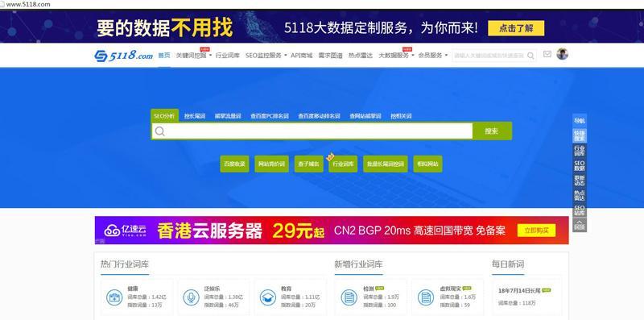This screenshot has height=320, width=644.
Task: Click the 新增行业词库 section heading
Action: pyautogui.click(x=358, y=264)
